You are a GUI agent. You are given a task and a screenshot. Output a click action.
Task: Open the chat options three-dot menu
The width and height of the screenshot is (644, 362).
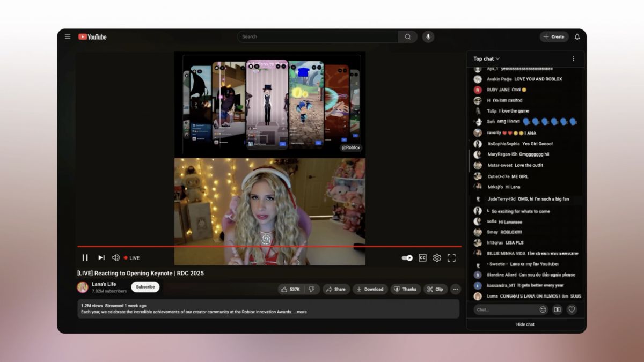tap(573, 58)
